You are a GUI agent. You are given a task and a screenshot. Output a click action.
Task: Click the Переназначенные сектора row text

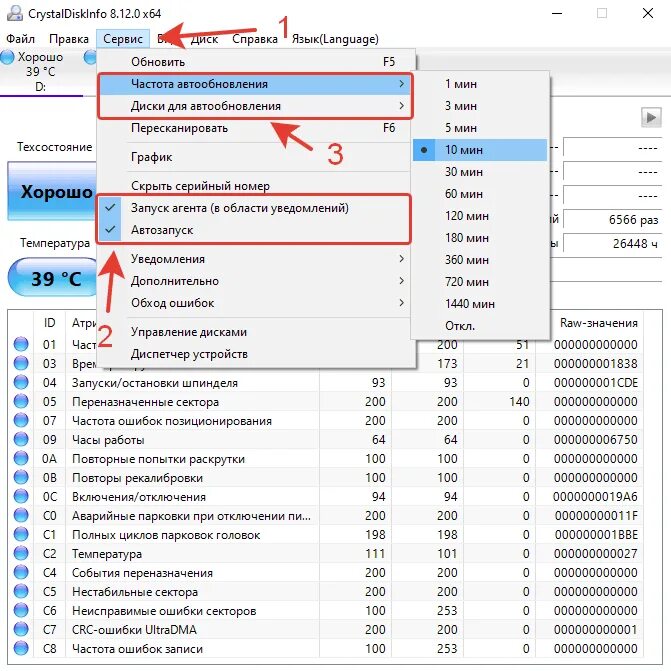pyautogui.click(x=145, y=402)
